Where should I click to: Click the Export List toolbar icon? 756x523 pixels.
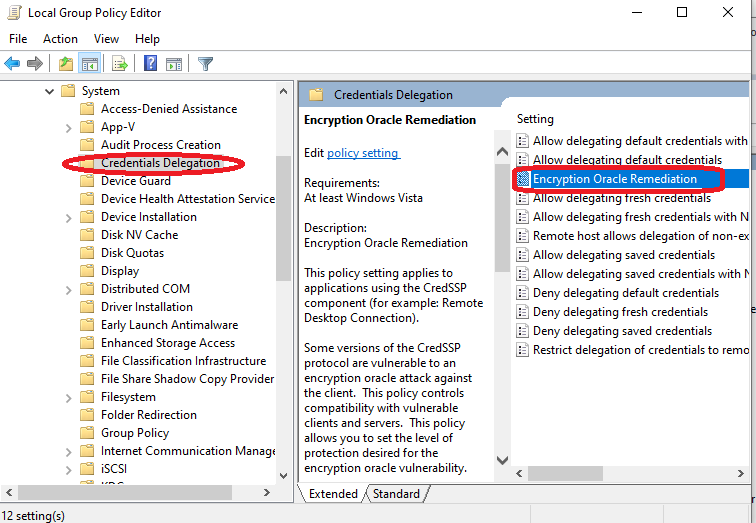tap(120, 64)
